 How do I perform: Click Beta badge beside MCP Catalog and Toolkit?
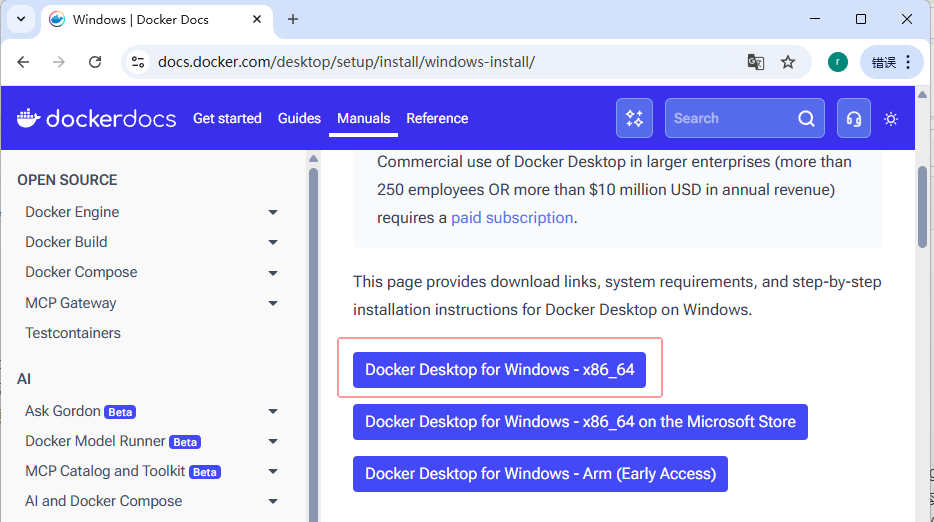(205, 472)
